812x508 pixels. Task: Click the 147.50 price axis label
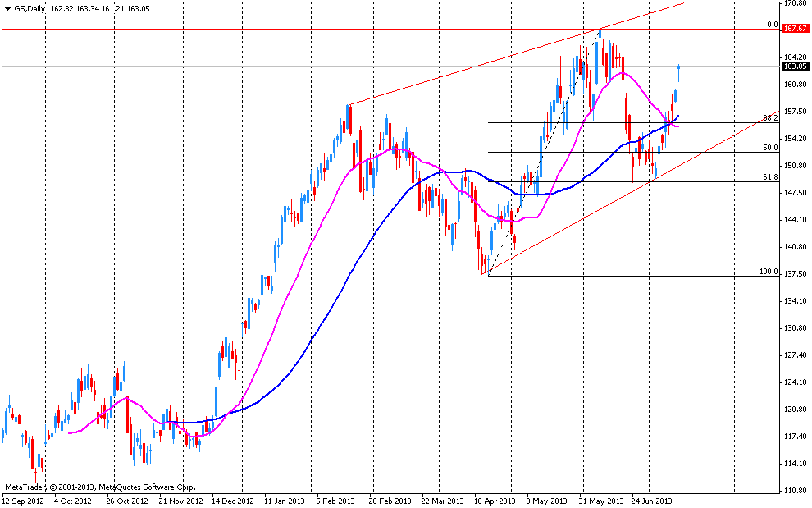pyautogui.click(x=796, y=192)
